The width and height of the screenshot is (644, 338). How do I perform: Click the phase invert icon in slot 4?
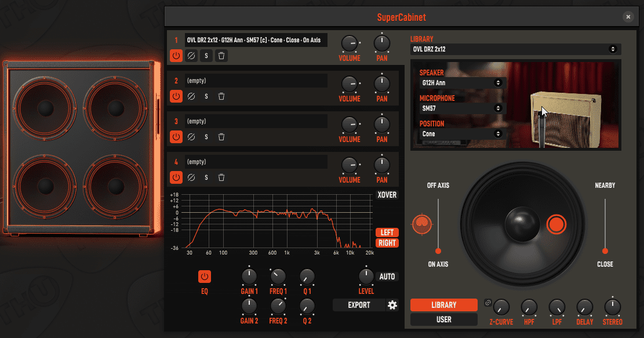coord(191,178)
